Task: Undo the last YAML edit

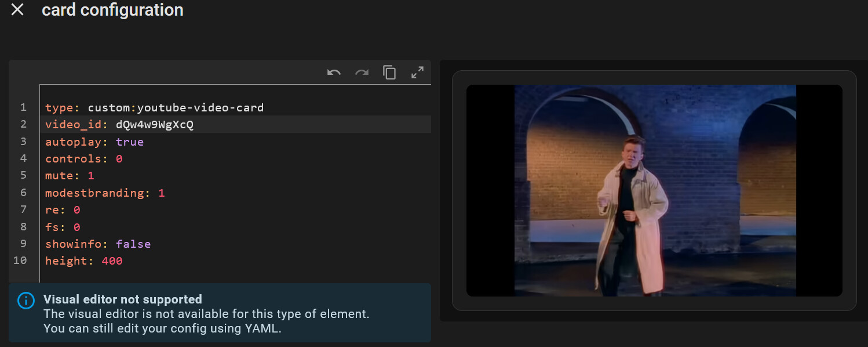Action: tap(334, 73)
